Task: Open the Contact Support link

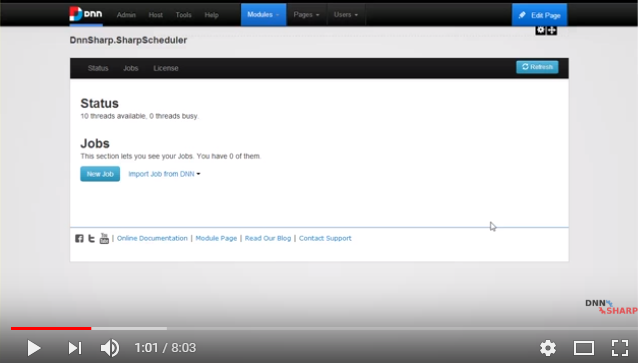Action: [325, 238]
